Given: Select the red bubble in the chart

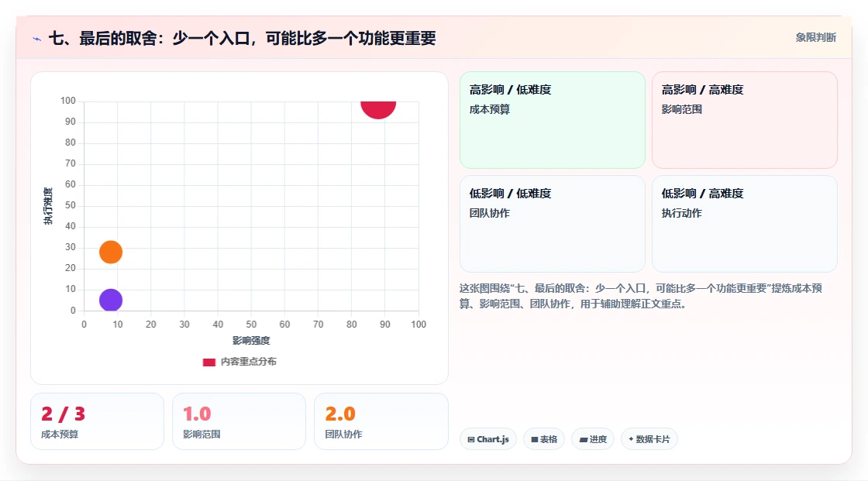Looking at the screenshot, I should pyautogui.click(x=379, y=109).
